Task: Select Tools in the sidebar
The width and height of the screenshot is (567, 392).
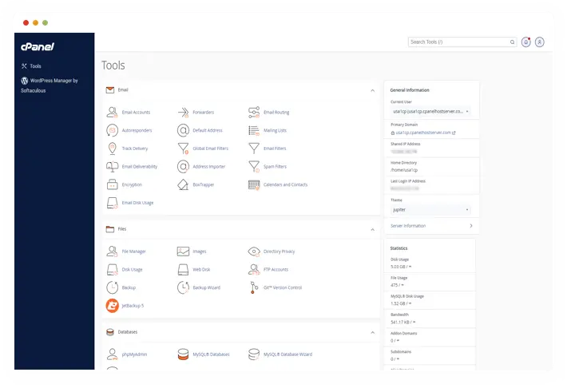Action: coord(31,66)
